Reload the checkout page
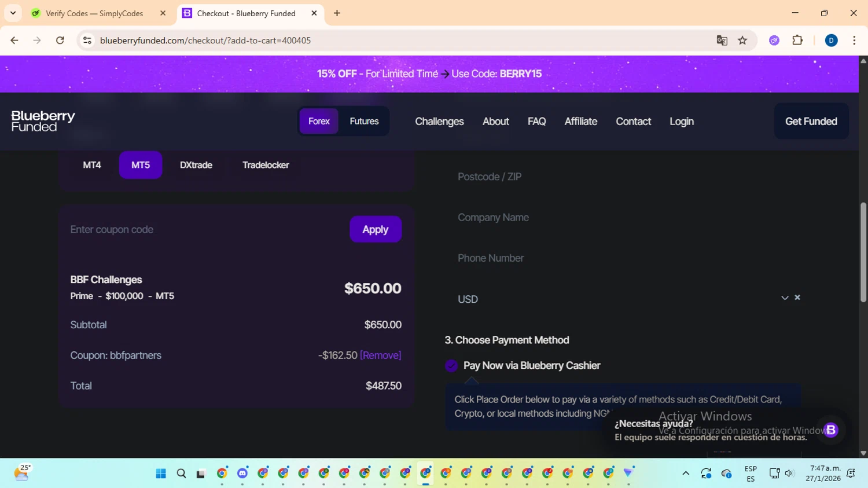This screenshot has height=488, width=868. [x=60, y=41]
